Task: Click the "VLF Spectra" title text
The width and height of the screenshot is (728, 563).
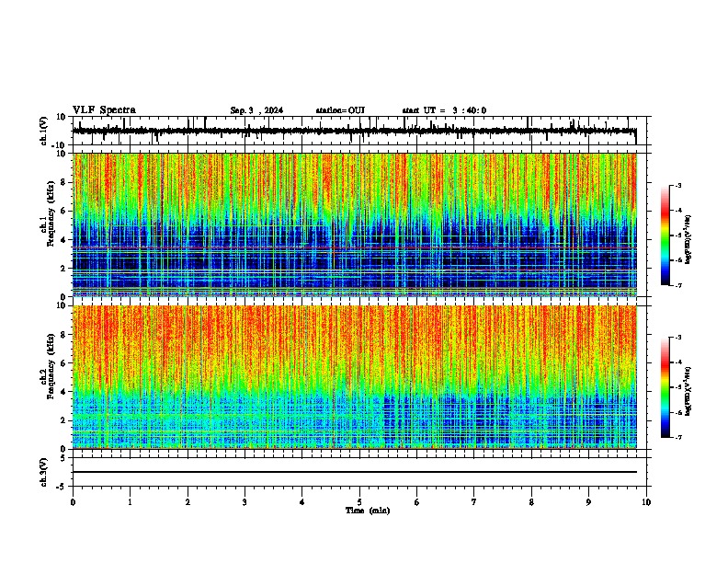Action: pyautogui.click(x=104, y=110)
